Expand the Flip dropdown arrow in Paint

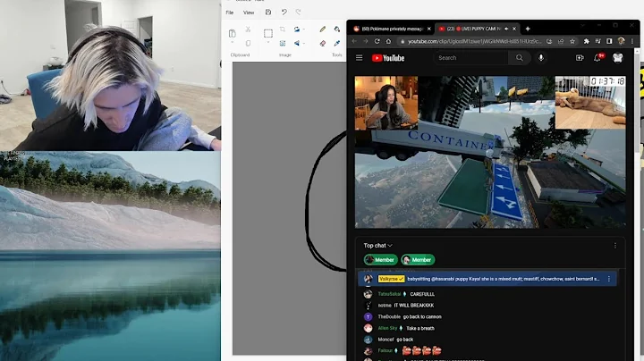coord(304,43)
